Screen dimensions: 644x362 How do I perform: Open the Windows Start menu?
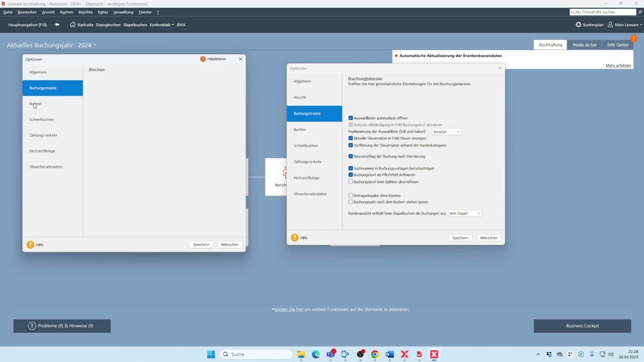[x=211, y=354]
